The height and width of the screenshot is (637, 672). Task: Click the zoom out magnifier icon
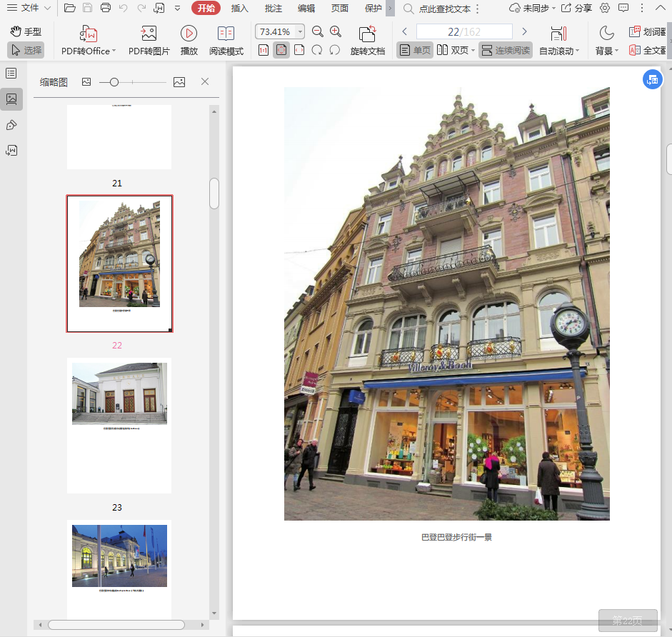(x=318, y=32)
